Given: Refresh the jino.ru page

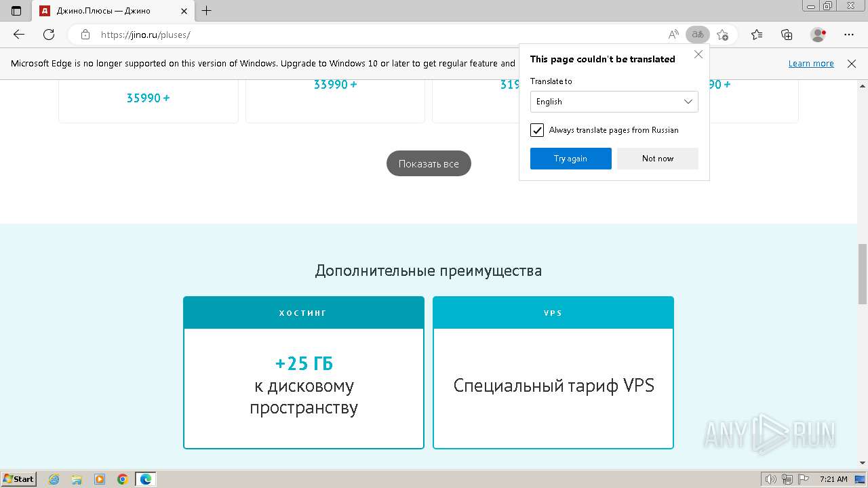Looking at the screenshot, I should (x=48, y=35).
